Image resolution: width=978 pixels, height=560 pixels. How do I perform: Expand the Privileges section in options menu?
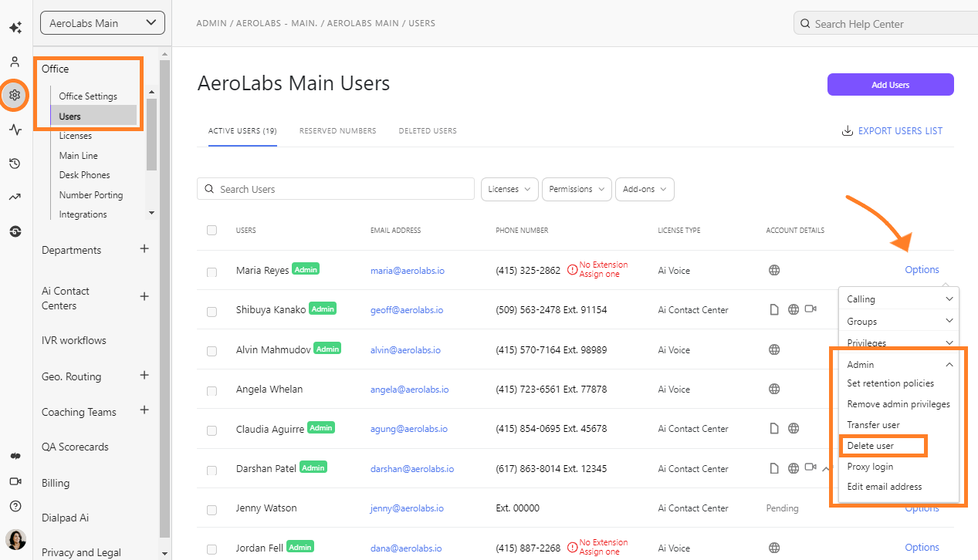click(x=899, y=342)
